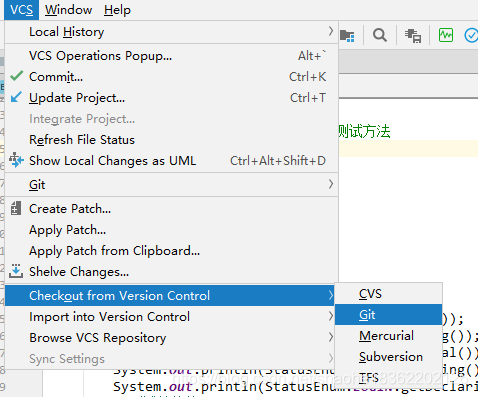Image resolution: width=478 pixels, height=397 pixels.
Task: Expand Git submenu arrow in VCS menu
Action: point(330,184)
